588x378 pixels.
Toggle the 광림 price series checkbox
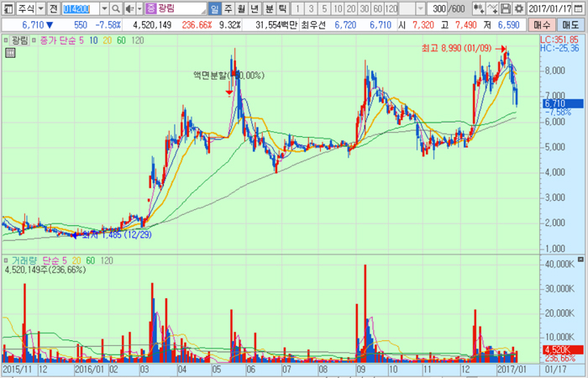click(8, 40)
